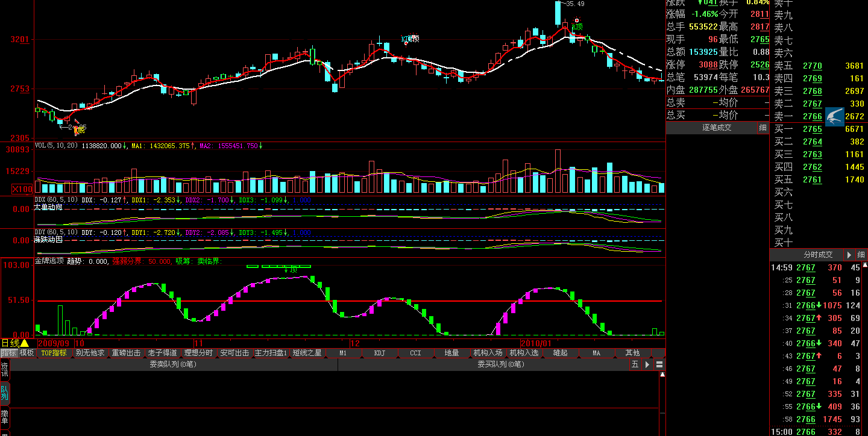Select the 雄起 indicator tab

(561, 353)
